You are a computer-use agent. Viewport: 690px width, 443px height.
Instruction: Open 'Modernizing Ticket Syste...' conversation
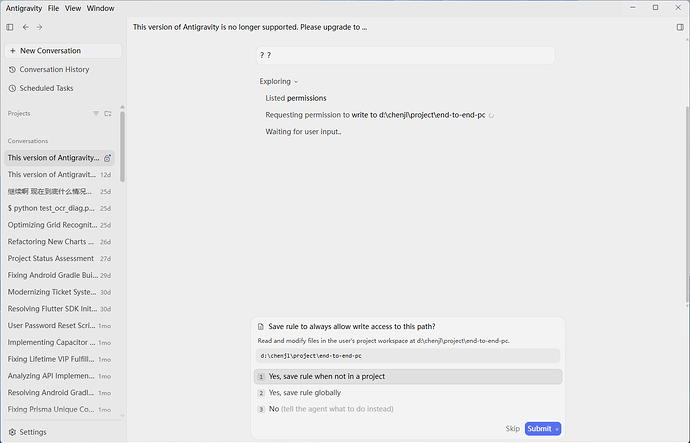[x=59, y=292]
